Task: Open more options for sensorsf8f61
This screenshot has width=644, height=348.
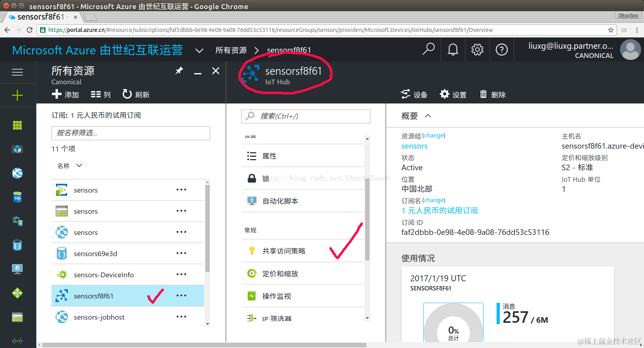Action: point(181,295)
